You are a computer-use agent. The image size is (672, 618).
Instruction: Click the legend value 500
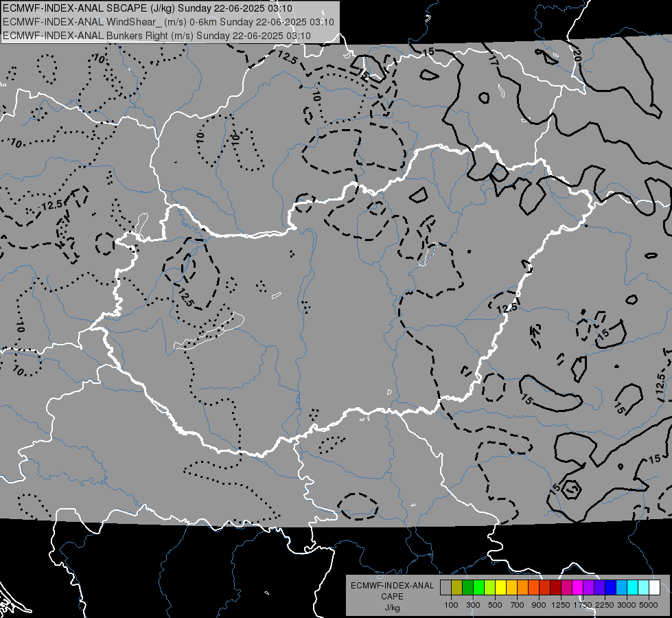tap(495, 605)
